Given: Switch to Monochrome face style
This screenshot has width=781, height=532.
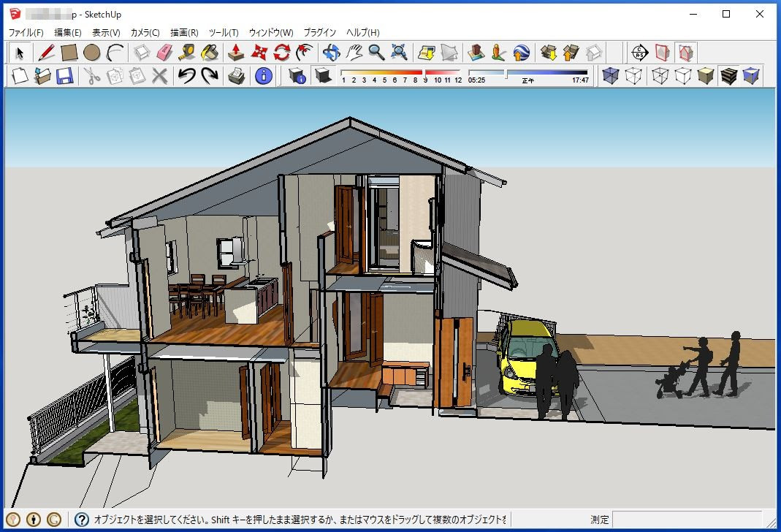Looking at the screenshot, I should click(x=751, y=76).
